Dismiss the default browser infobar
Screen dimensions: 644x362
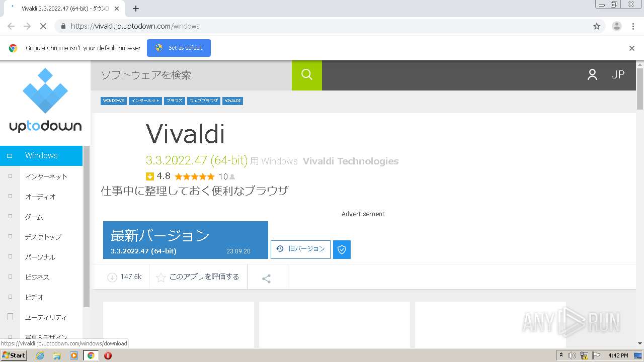click(x=632, y=48)
